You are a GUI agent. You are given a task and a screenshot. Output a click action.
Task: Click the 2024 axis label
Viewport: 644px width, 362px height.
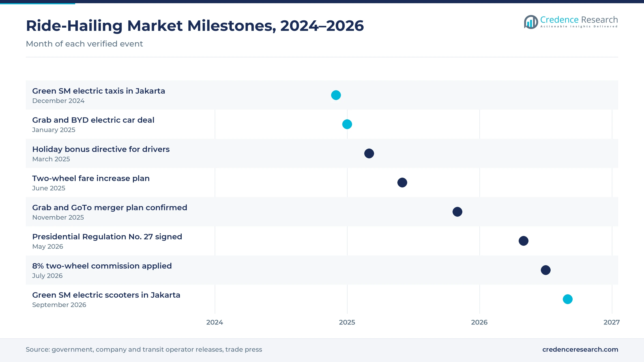[x=215, y=322]
